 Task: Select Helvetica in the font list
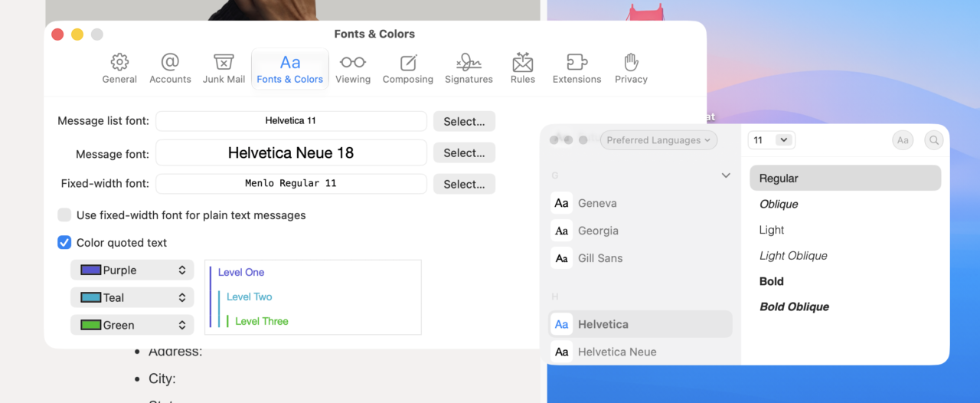click(x=640, y=324)
